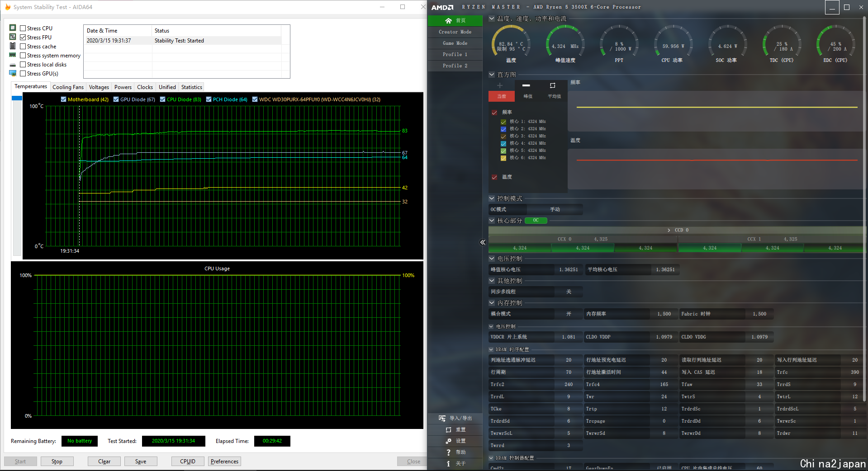868x471 pixels.
Task: Click core 6 yellow color swatch checkbox
Action: pyautogui.click(x=503, y=158)
